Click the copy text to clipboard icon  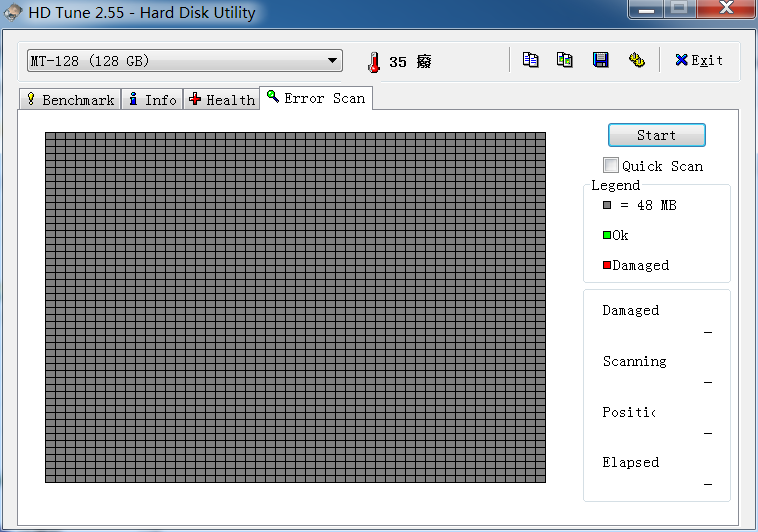[x=531, y=60]
